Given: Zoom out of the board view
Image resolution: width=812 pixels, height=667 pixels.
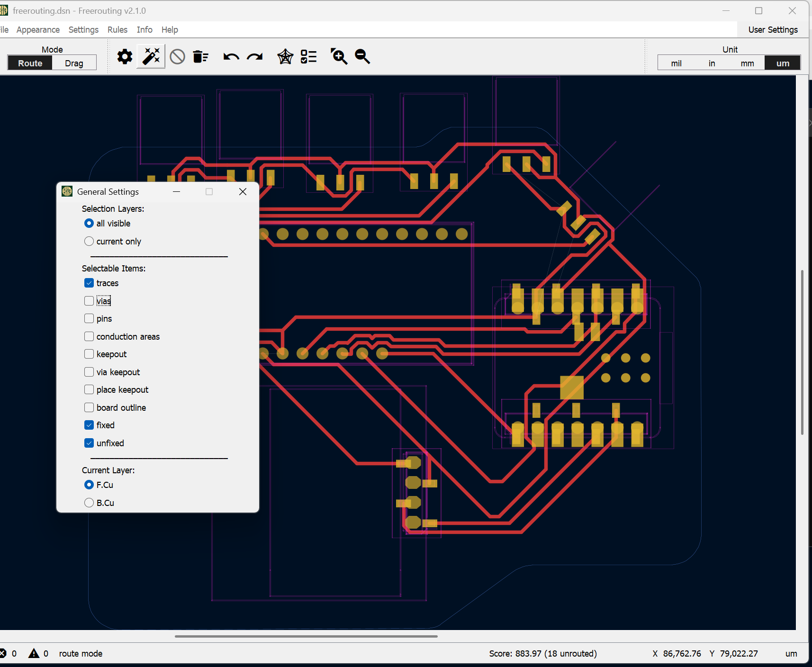Looking at the screenshot, I should pyautogui.click(x=362, y=57).
